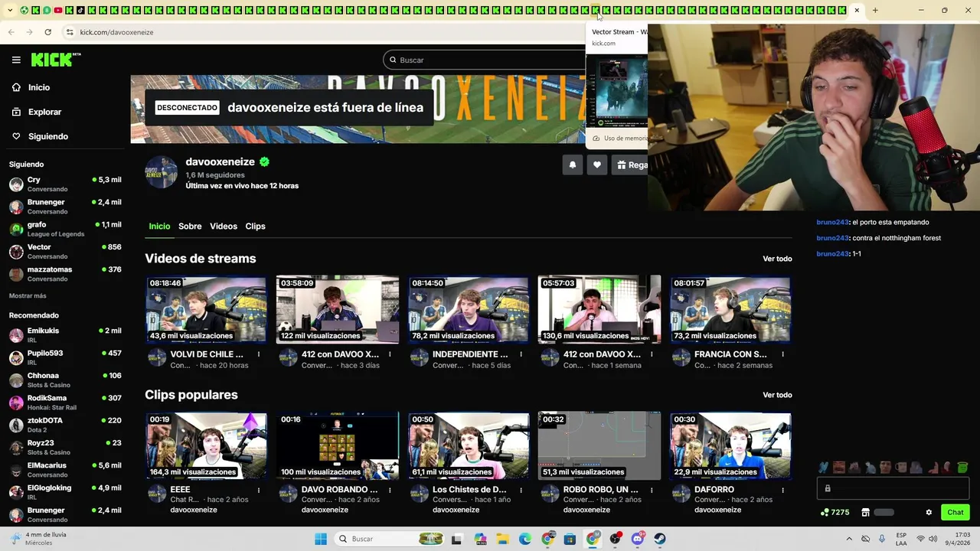Image resolution: width=980 pixels, height=551 pixels.
Task: Click the notification bell button for davooxeneize
Action: coord(572,165)
